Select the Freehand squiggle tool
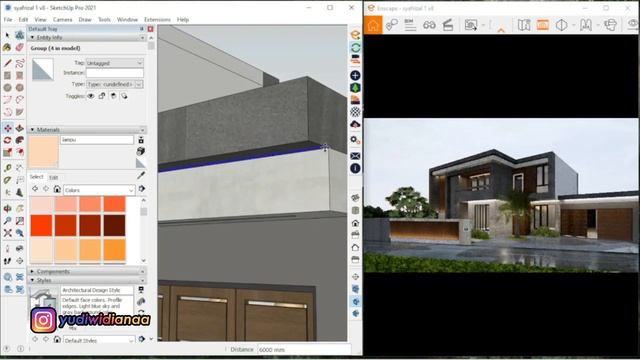 point(19,63)
